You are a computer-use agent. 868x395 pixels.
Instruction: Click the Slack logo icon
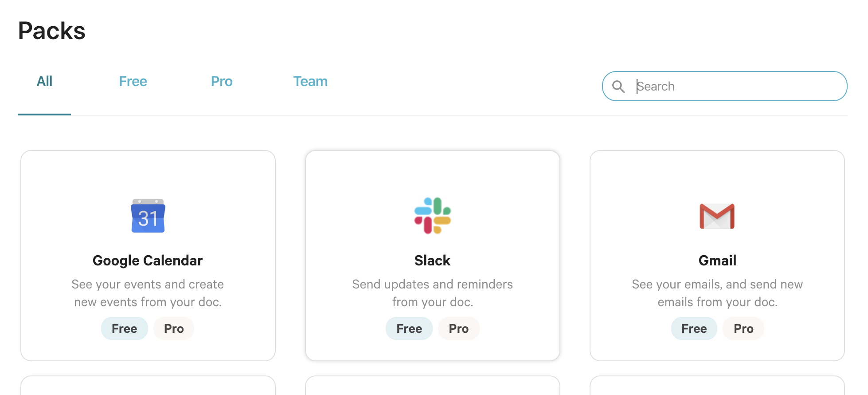[x=433, y=216]
